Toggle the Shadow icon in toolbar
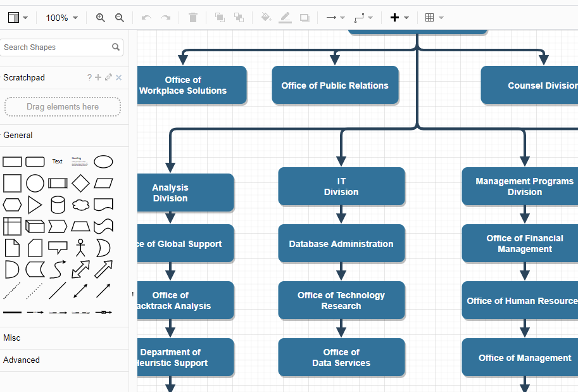This screenshot has height=392, width=578. pyautogui.click(x=305, y=18)
